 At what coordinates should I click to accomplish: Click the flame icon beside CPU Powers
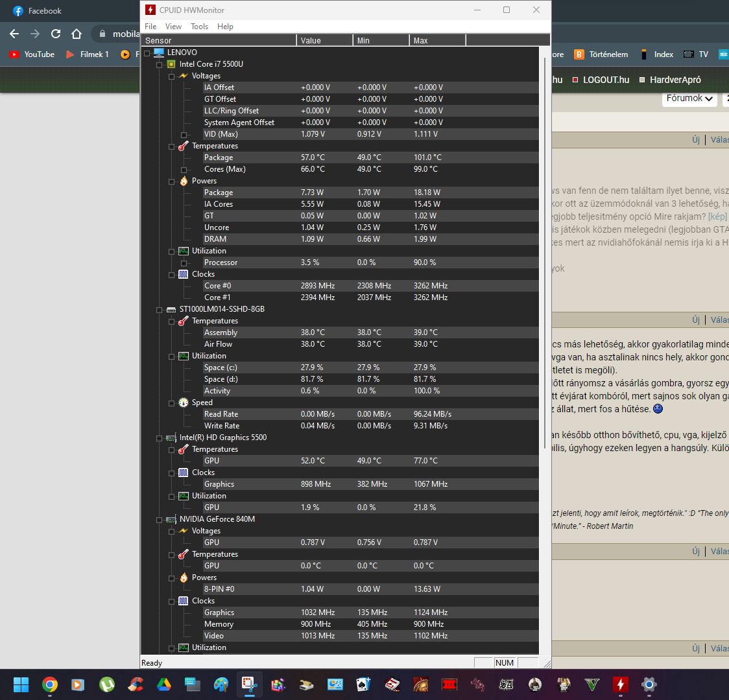(184, 181)
